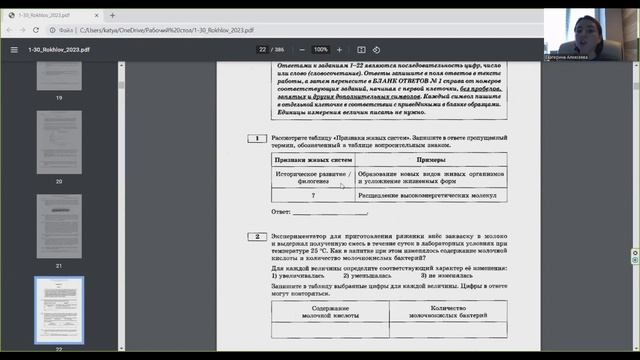The image size is (640, 360).
Task: Click the fit to page icon
Action: pos(361,50)
